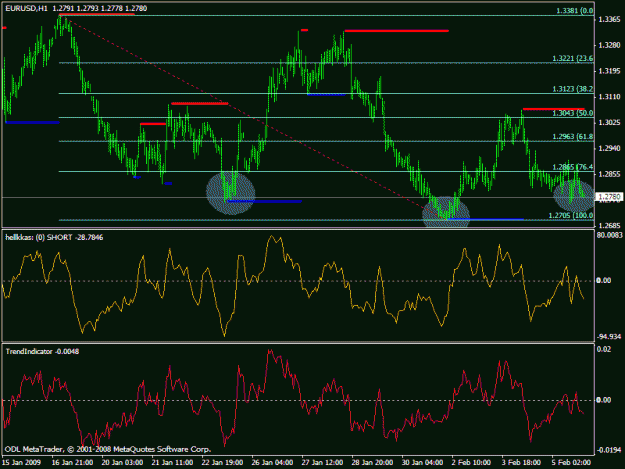Viewport: 625px width, 469px height.
Task: Click the hellkkas SHORT indicator label
Action: pos(54,237)
